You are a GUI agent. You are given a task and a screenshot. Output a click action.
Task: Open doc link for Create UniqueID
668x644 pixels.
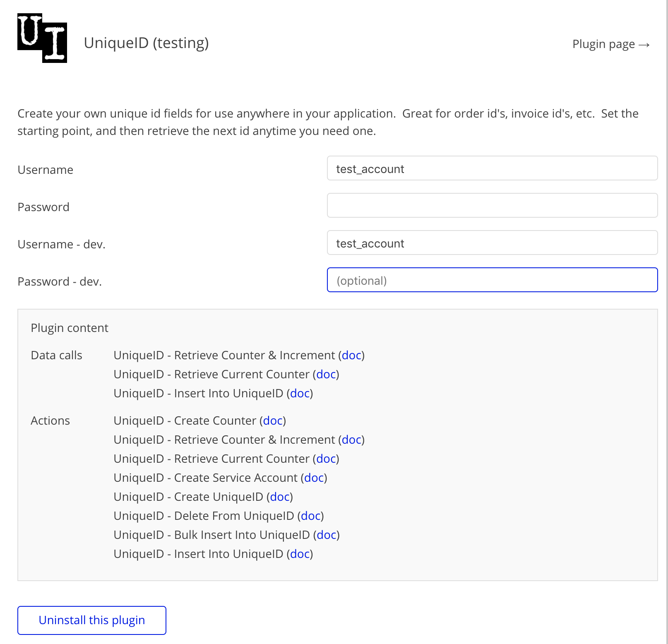tap(280, 497)
